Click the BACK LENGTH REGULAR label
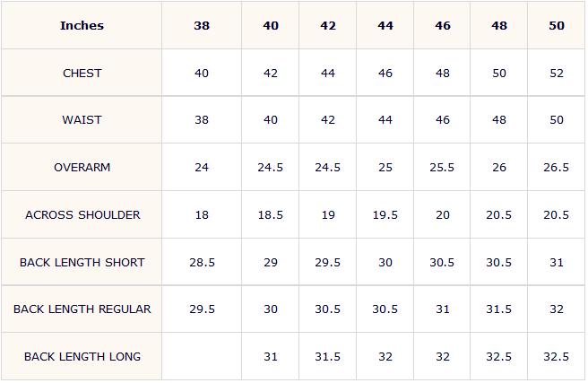This screenshot has width=588, height=383. point(82,309)
